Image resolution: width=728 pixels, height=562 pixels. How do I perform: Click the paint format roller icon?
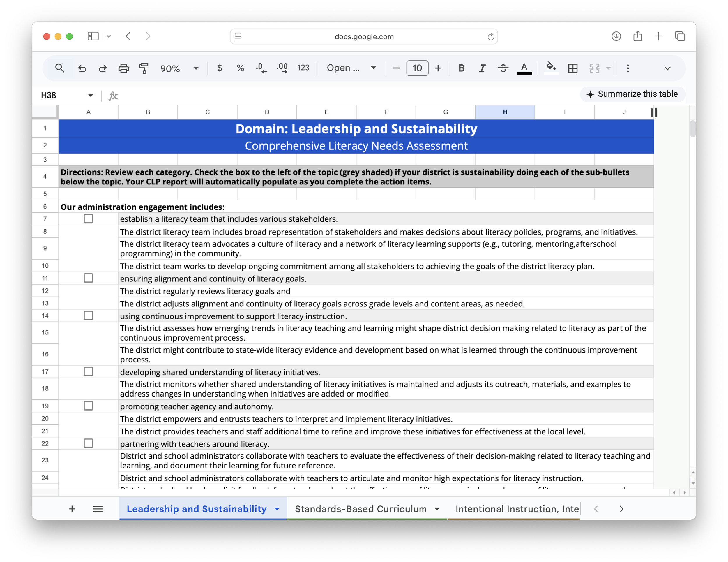click(144, 68)
